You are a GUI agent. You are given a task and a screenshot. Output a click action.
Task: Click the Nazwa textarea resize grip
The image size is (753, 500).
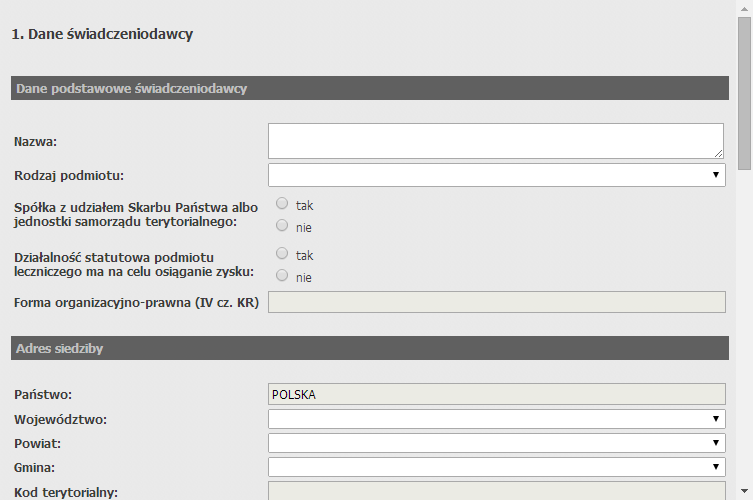coord(718,154)
